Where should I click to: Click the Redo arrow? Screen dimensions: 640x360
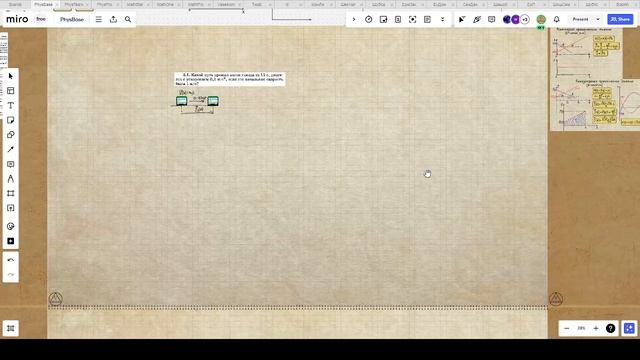11,274
